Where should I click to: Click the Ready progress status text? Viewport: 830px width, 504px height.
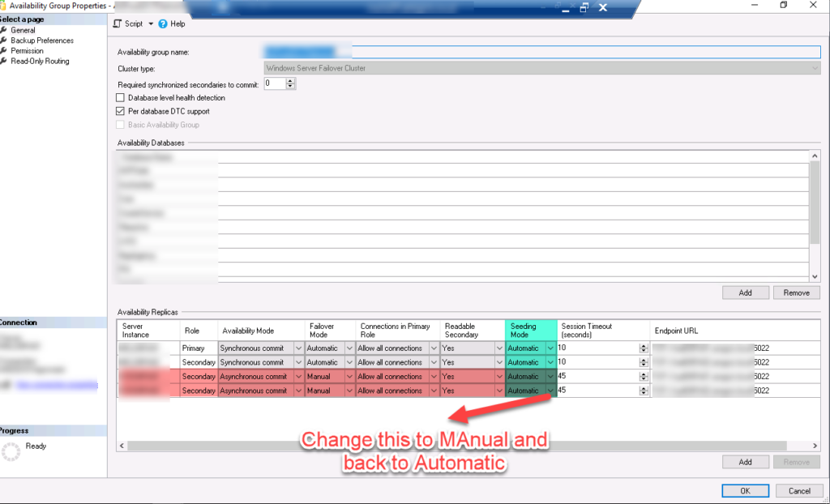coord(36,446)
